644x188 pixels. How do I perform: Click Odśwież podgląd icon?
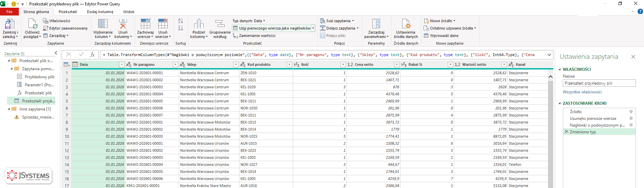pos(32,24)
